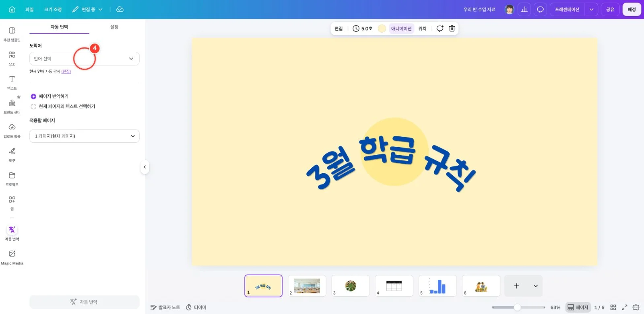Image resolution: width=644 pixels, height=314 pixels.
Task: Delete page with the trash icon
Action: point(452,29)
